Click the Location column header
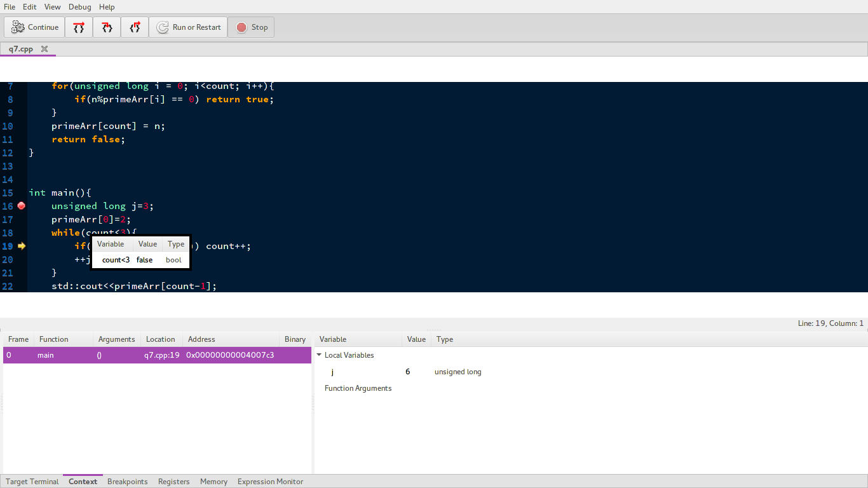 click(161, 339)
